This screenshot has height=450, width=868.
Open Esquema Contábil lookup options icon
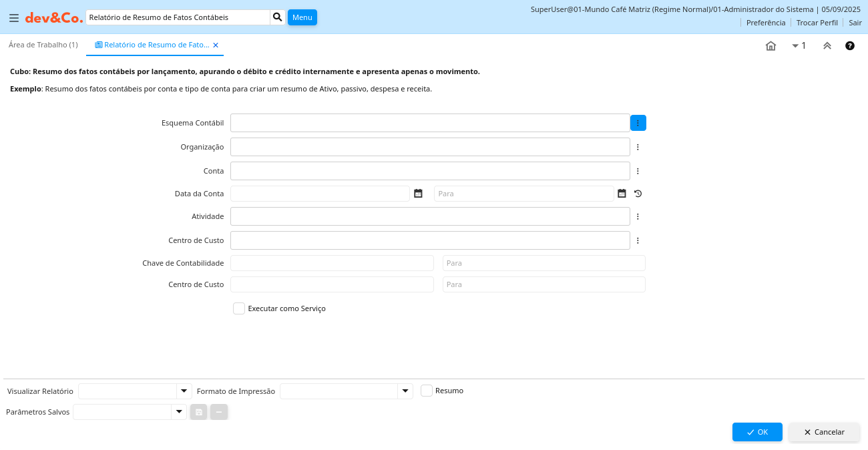tap(638, 123)
